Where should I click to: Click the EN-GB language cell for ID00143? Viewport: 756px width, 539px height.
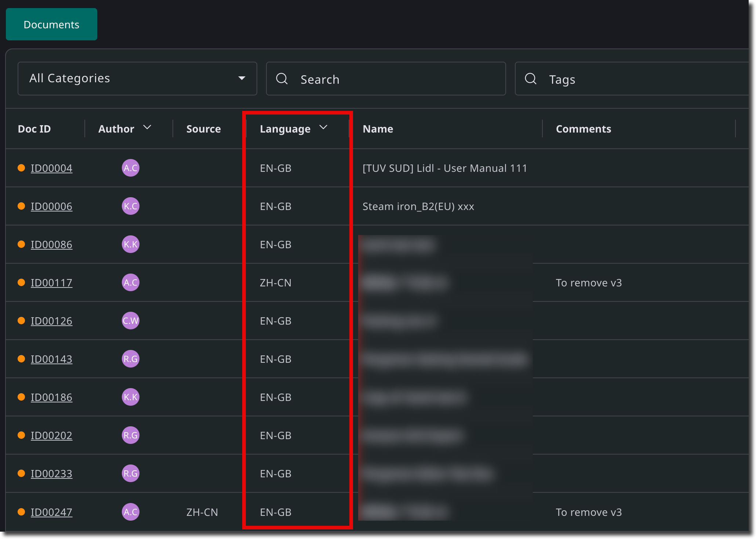[276, 359]
